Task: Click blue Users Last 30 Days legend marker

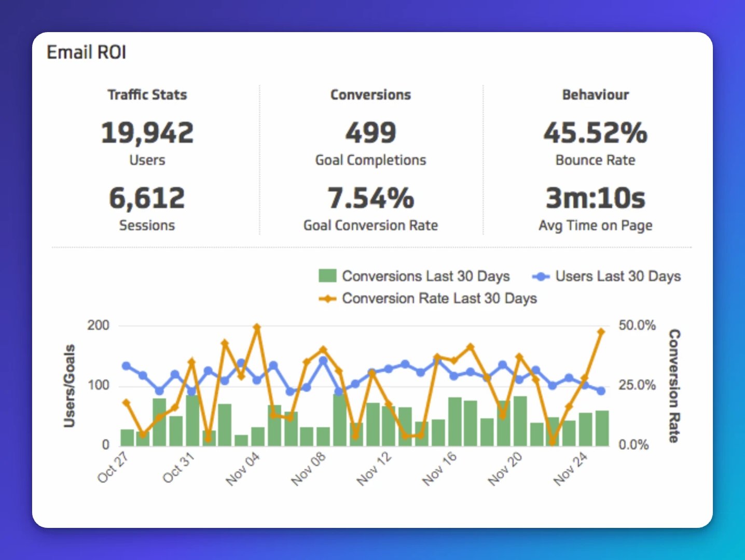Action: point(541,276)
